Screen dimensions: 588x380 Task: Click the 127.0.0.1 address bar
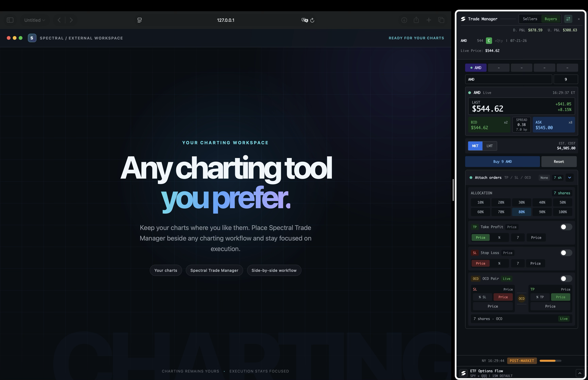(226, 20)
